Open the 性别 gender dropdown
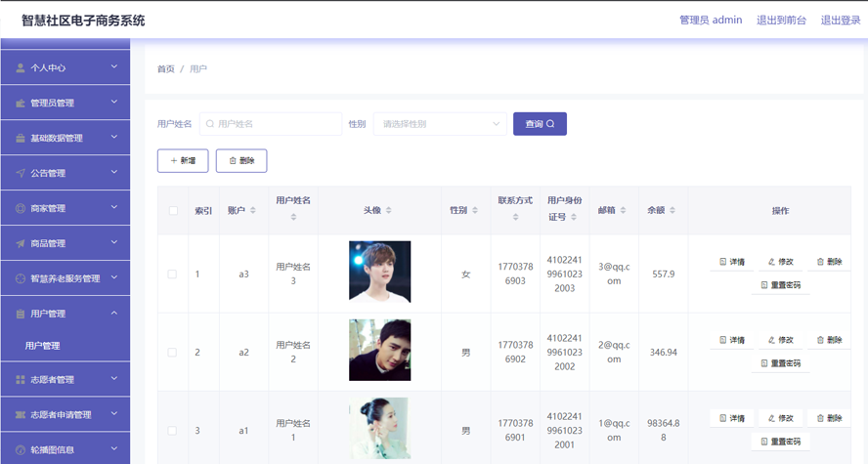This screenshot has height=464, width=868. 439,124
